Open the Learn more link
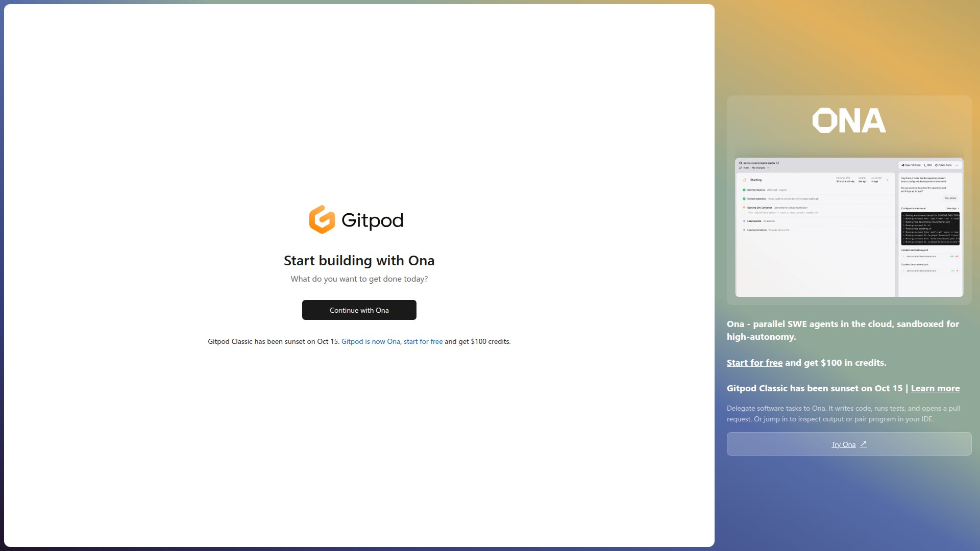Viewport: 980px width, 551px height. 935,388
